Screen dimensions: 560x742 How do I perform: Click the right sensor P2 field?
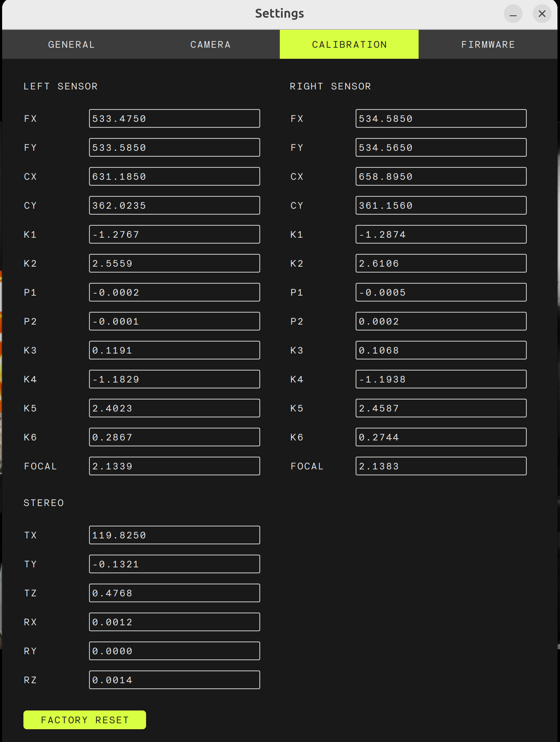point(441,322)
